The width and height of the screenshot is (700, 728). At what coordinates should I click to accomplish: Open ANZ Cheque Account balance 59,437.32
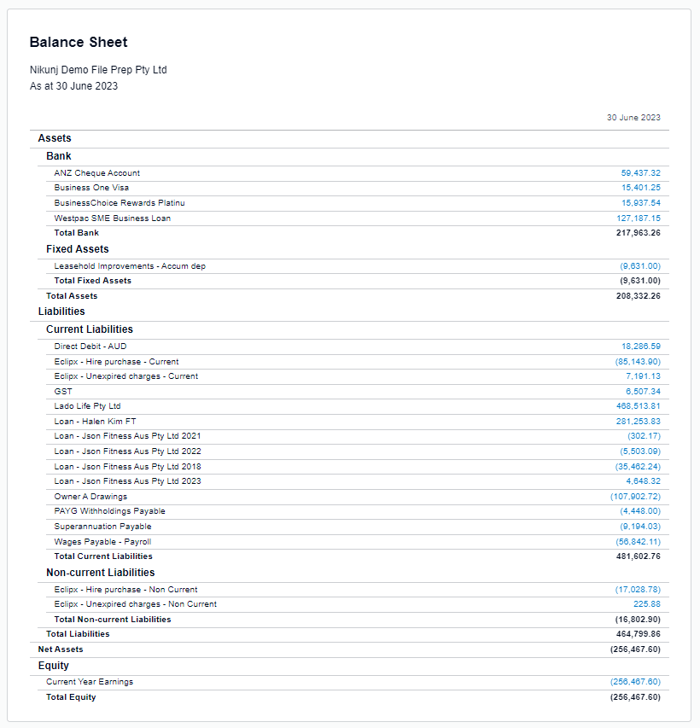pyautogui.click(x=640, y=173)
